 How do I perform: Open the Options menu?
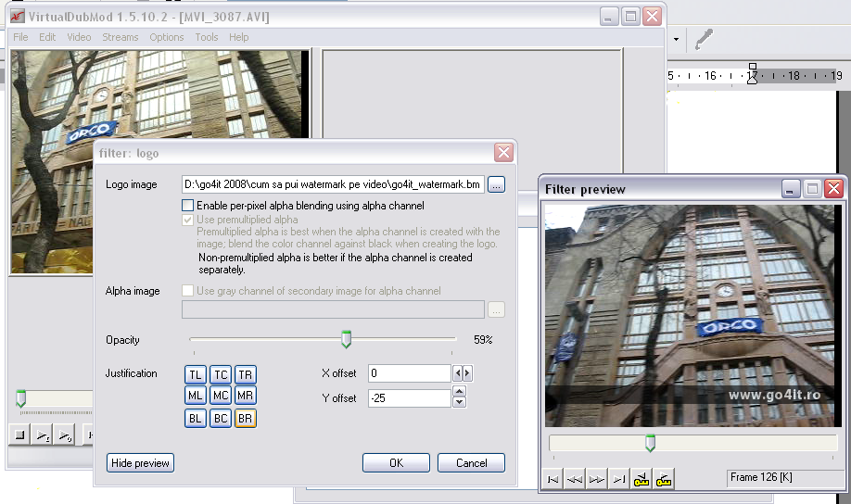tap(167, 37)
